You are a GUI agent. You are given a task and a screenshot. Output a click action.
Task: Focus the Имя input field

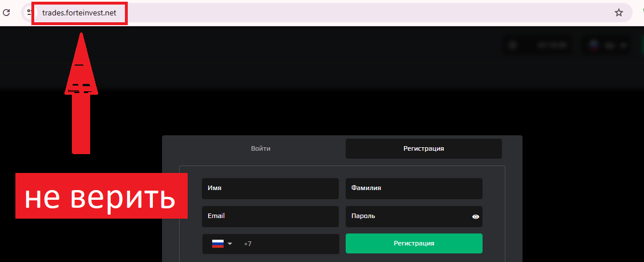tap(270, 188)
